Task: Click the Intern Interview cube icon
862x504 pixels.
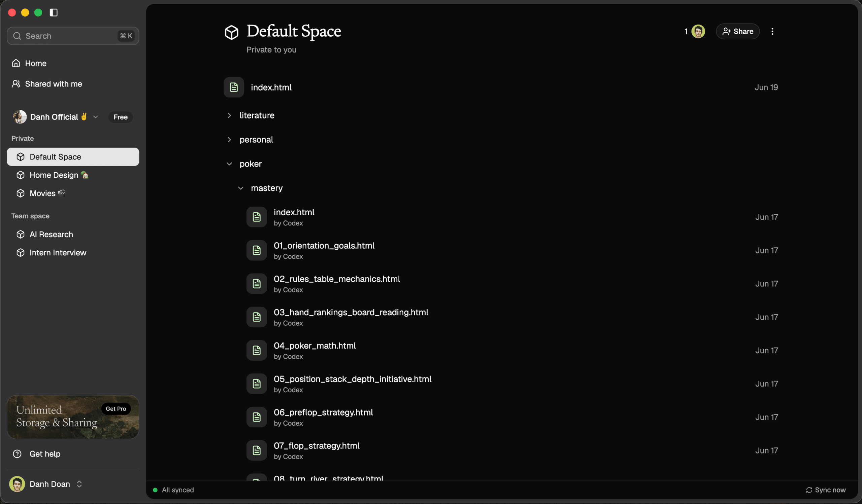Action: [21, 253]
